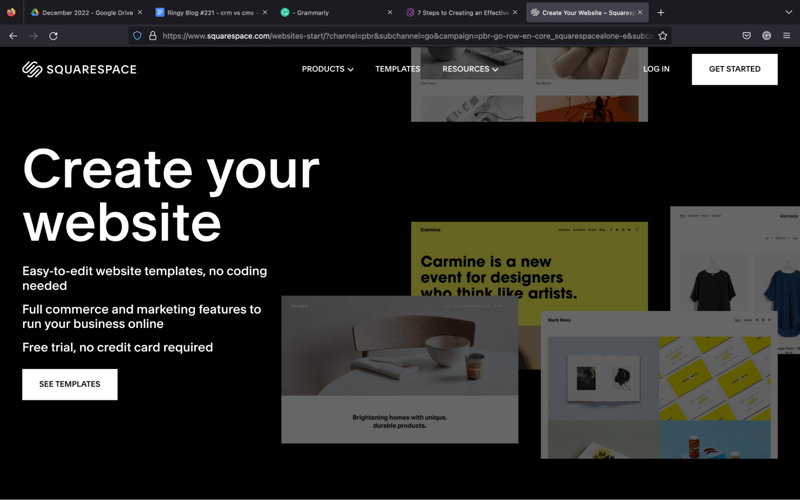Viewport: 800px width, 500px height.
Task: Close the Create Your Website tab
Action: coord(640,12)
